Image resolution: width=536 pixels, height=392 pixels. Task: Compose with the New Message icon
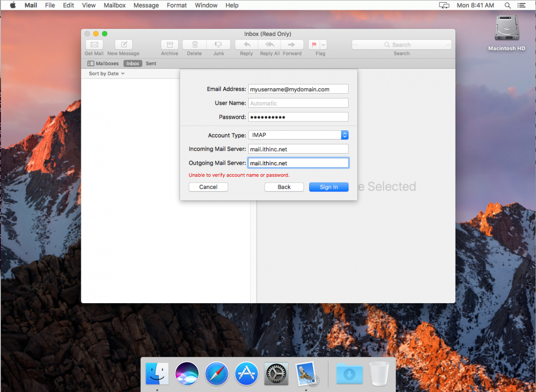click(124, 45)
